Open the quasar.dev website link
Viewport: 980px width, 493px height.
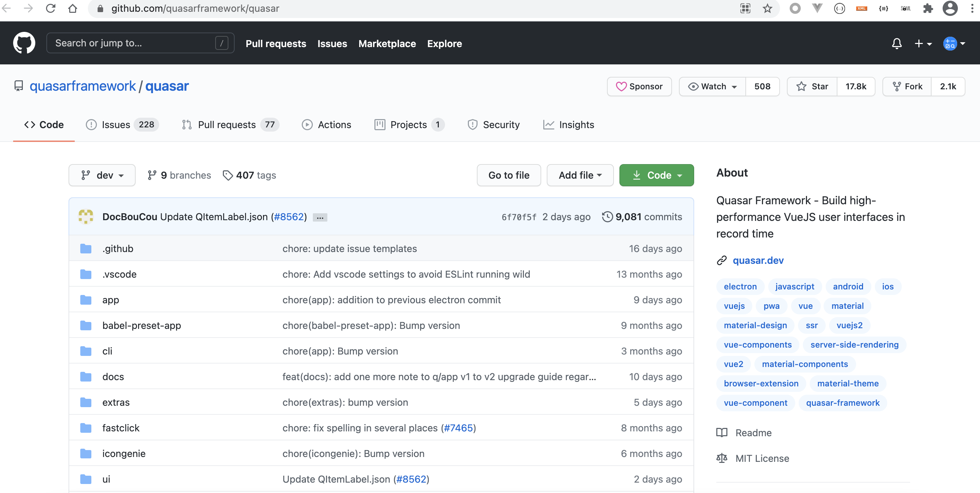(758, 260)
